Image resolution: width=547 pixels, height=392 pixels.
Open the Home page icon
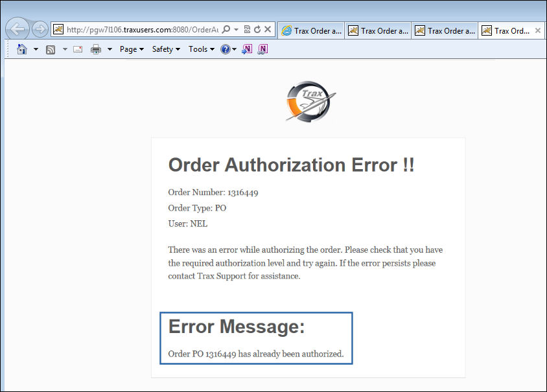pyautogui.click(x=21, y=49)
